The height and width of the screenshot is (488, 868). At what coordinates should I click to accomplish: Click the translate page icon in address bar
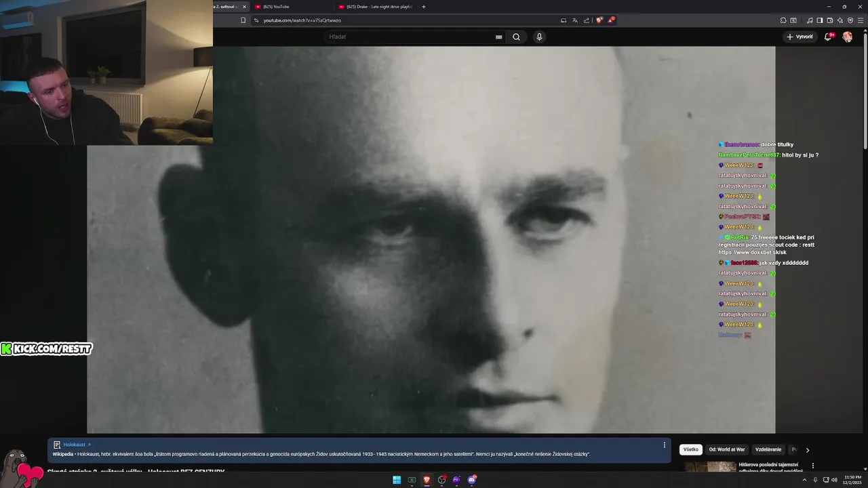tap(575, 20)
